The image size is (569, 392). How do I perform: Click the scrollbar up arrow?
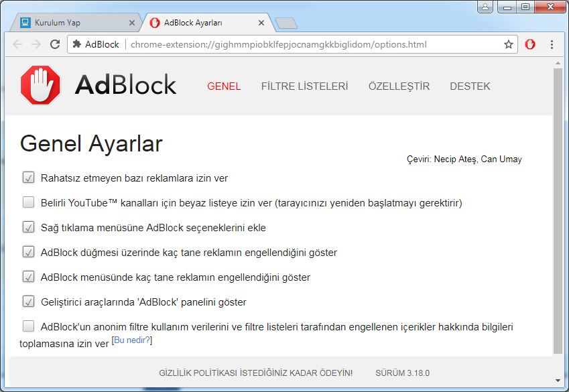click(x=558, y=64)
